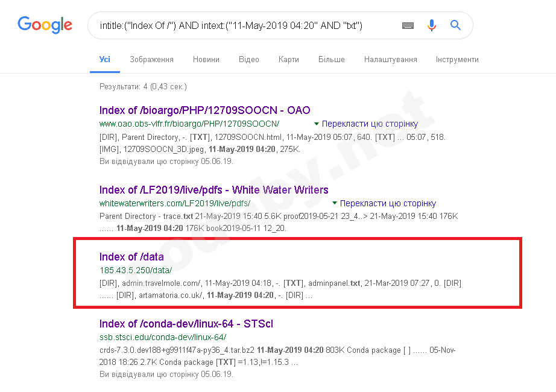Select the Відео tab

(249, 60)
